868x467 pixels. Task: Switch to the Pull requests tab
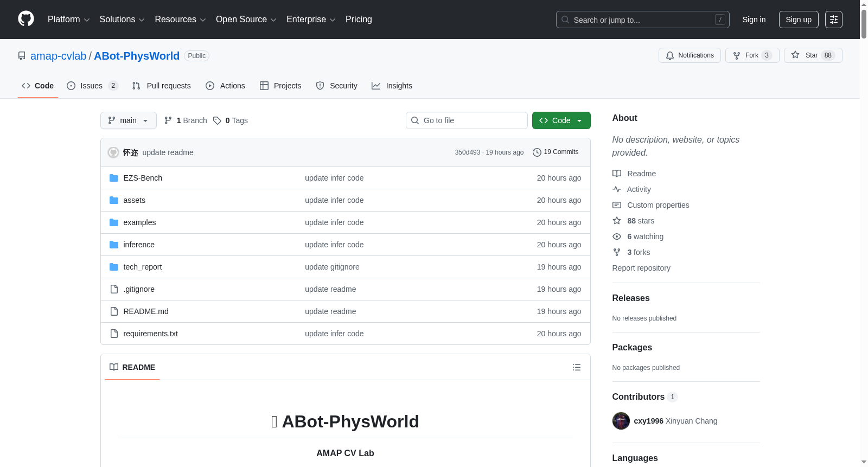click(162, 86)
